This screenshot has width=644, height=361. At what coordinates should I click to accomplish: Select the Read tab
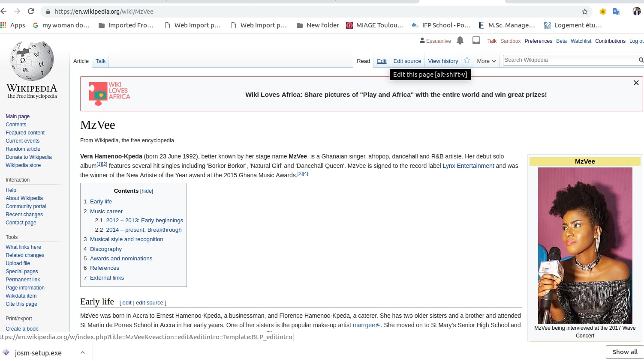(x=363, y=61)
